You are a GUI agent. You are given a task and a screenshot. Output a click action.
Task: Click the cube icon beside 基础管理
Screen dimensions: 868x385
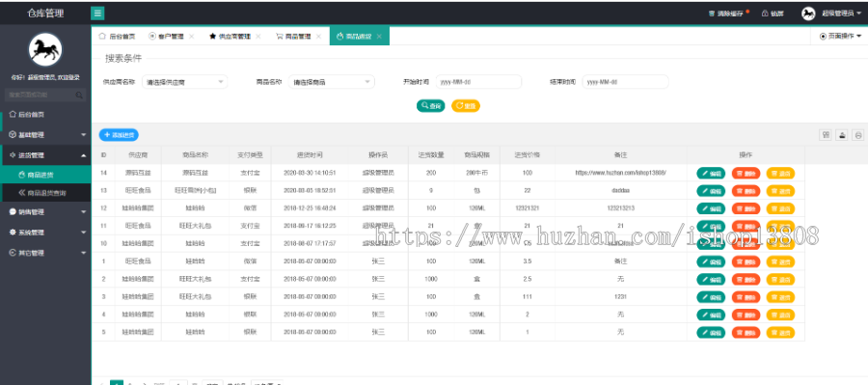click(13, 135)
